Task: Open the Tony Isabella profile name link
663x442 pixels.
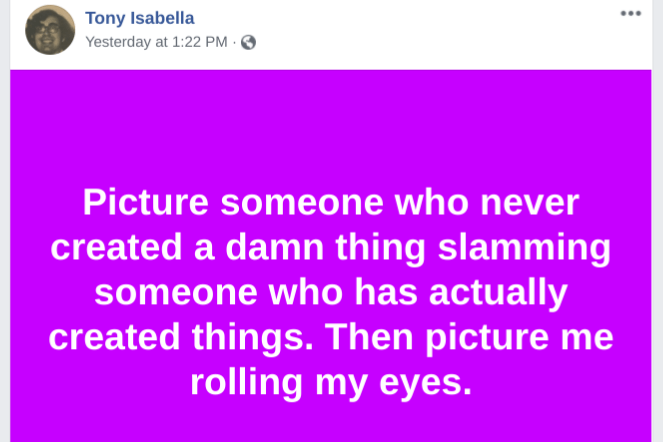Action: (140, 18)
